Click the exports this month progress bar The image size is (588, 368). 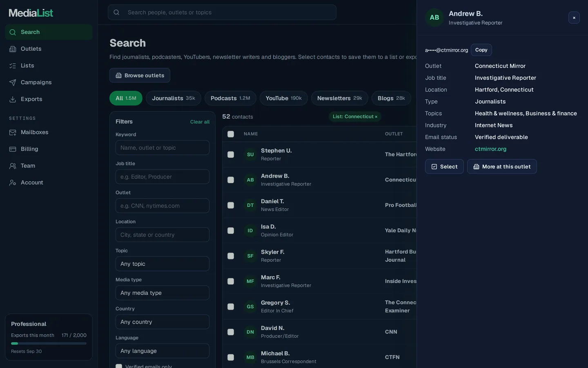pos(49,343)
